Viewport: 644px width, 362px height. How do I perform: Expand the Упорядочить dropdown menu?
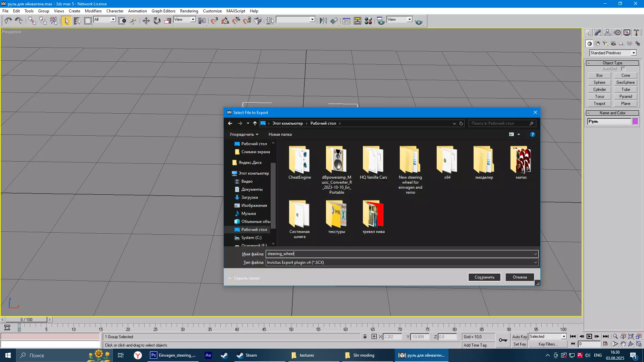point(244,134)
